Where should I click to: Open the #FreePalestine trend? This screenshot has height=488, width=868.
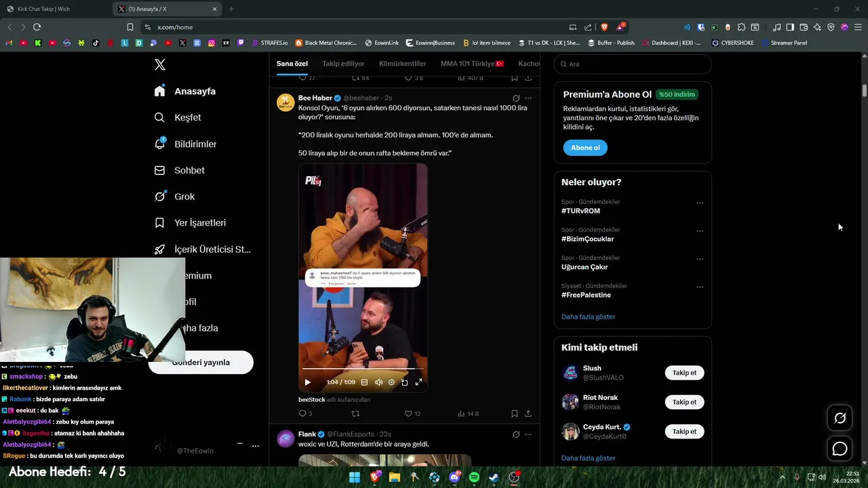(586, 295)
